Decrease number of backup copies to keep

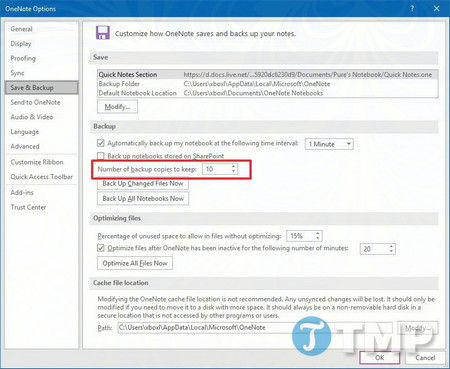click(x=234, y=172)
